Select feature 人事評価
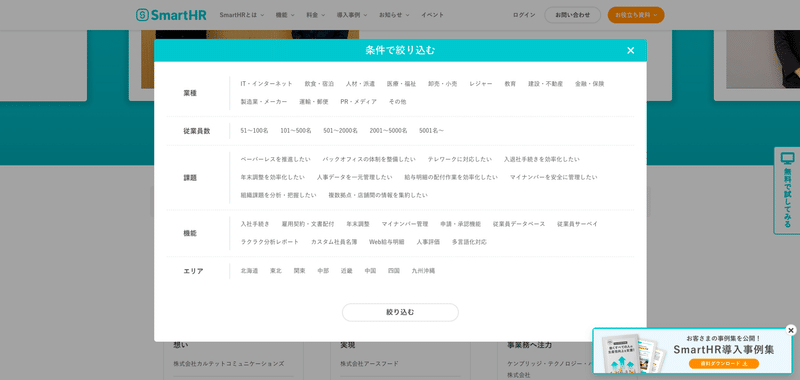This screenshot has width=800, height=380. click(x=428, y=242)
